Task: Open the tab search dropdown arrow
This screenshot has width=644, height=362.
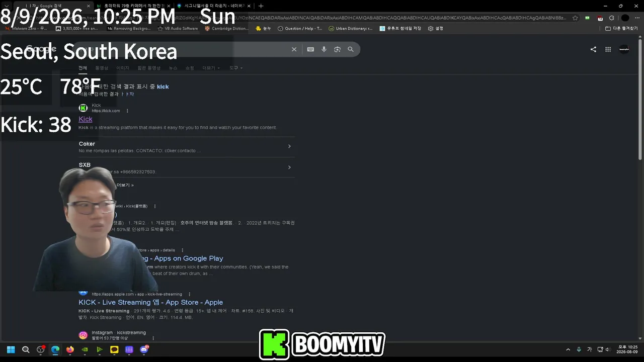Action: click(x=7, y=6)
